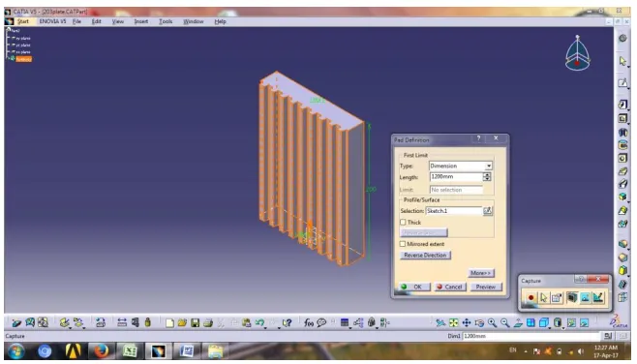
Task: Open the Edit menu
Action: (96, 21)
